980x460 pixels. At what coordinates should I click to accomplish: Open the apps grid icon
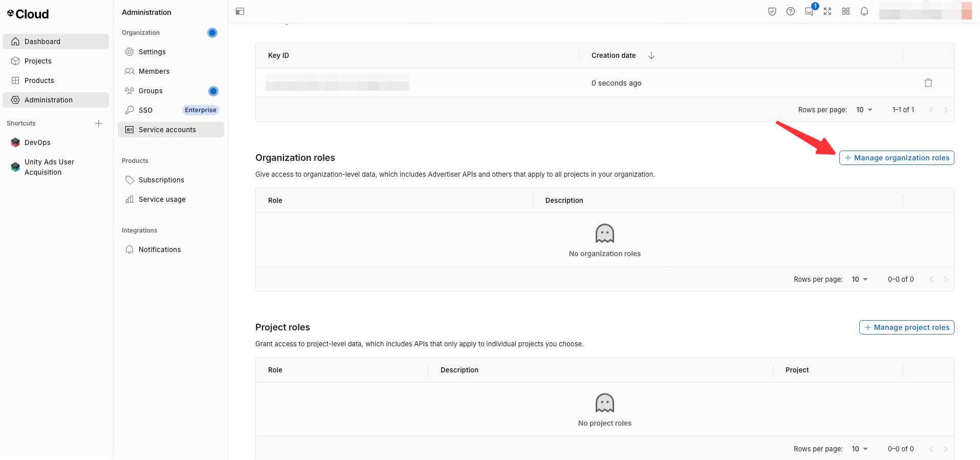click(846, 11)
